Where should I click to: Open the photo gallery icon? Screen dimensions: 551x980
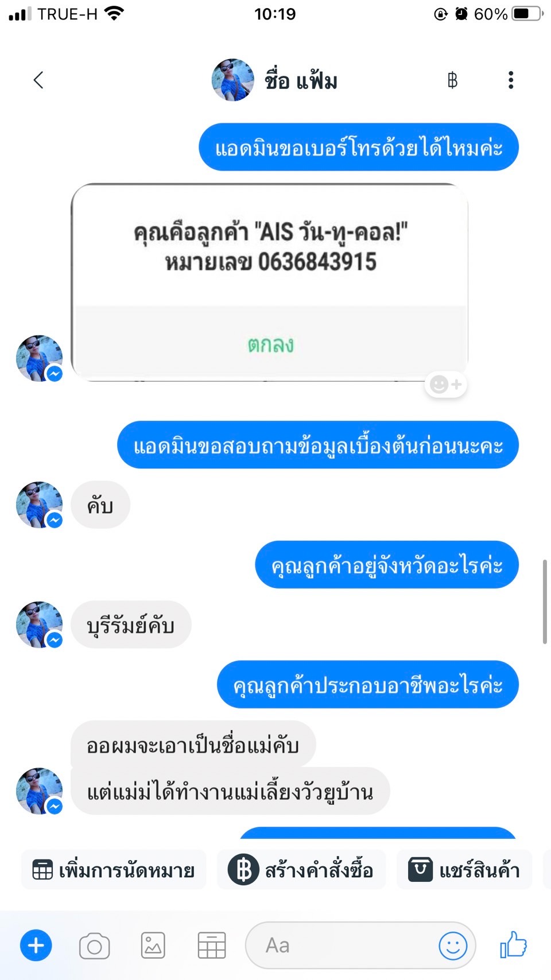click(153, 945)
